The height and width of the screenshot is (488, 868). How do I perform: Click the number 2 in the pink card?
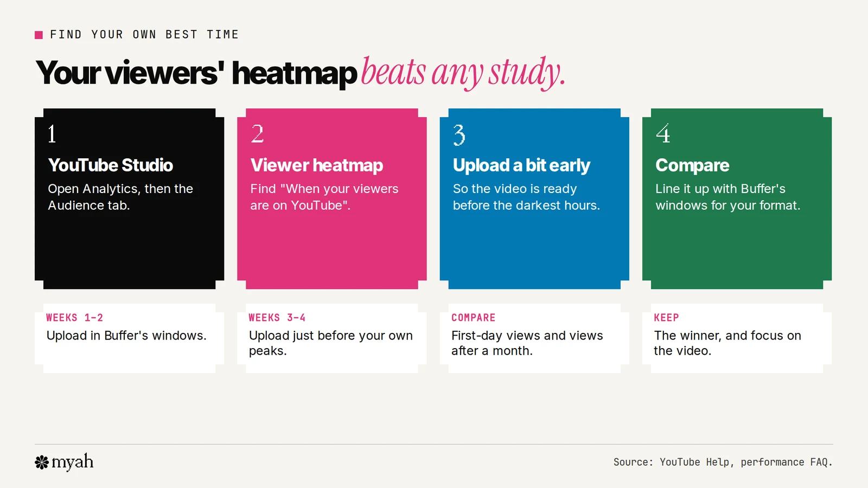tap(257, 134)
